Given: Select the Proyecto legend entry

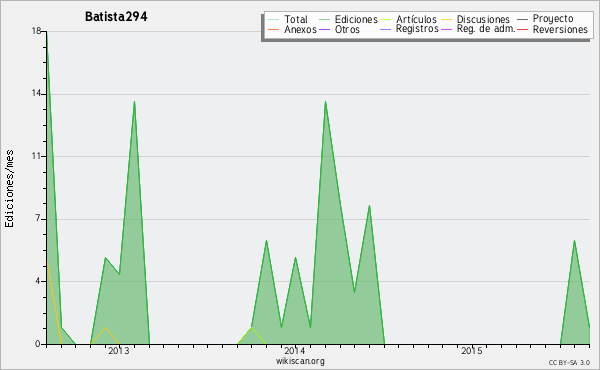Looking at the screenshot, I should 553,19.
